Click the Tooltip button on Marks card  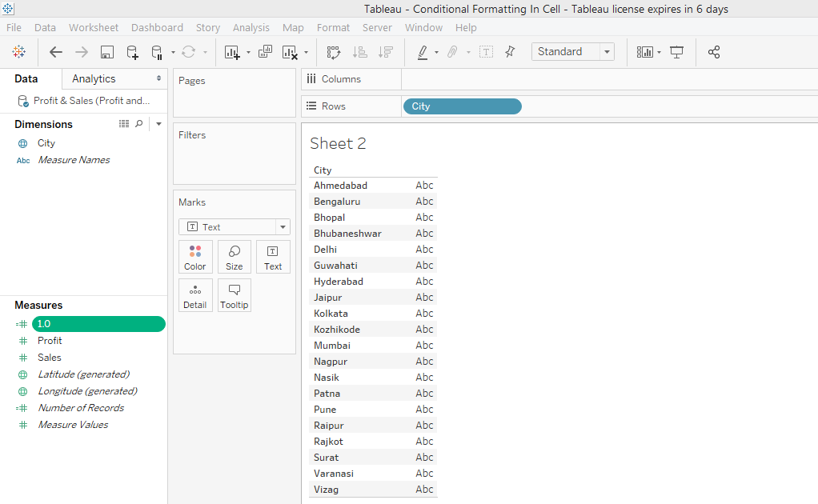pyautogui.click(x=234, y=295)
